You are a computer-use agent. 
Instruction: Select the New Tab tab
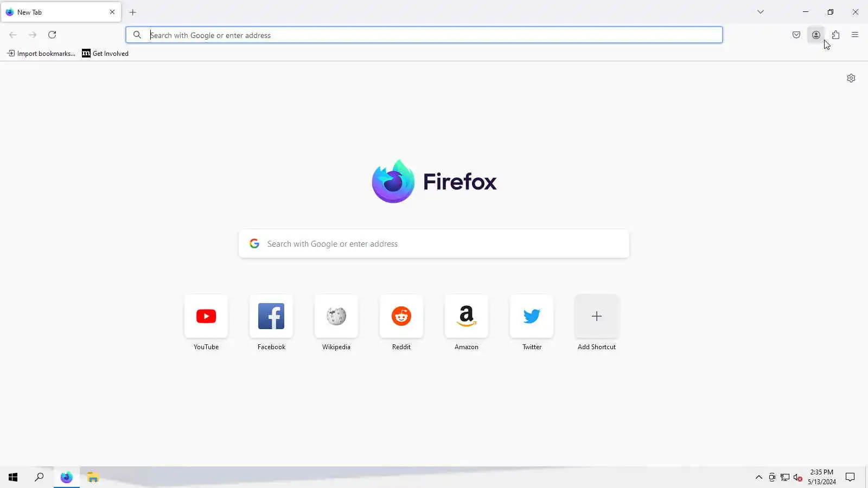click(x=61, y=12)
